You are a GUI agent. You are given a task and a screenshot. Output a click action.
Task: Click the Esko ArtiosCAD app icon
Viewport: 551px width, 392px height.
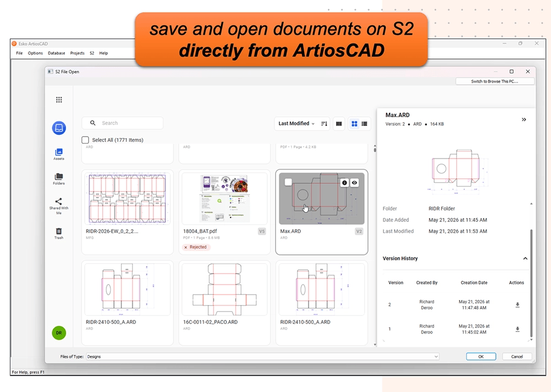coord(14,43)
